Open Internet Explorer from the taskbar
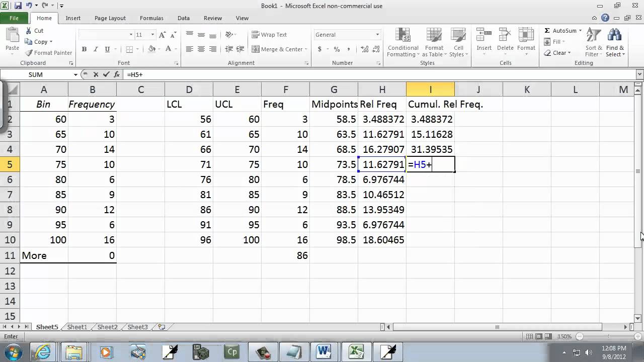 click(x=43, y=352)
